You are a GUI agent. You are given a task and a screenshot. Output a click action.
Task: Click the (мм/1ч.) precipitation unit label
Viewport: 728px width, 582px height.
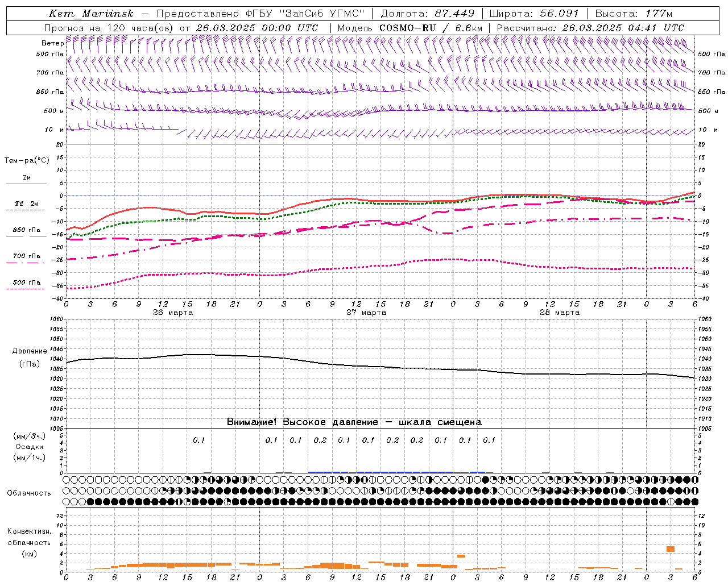[30, 458]
